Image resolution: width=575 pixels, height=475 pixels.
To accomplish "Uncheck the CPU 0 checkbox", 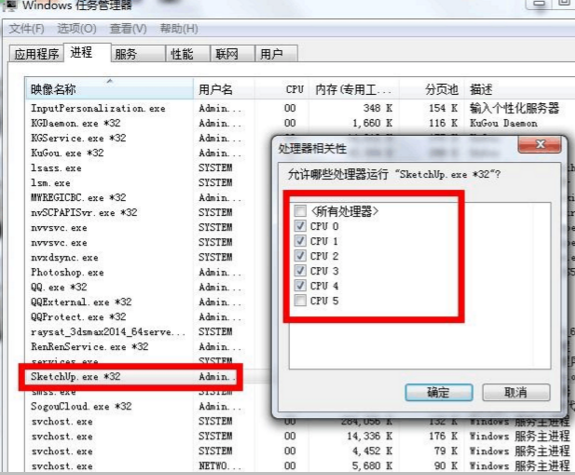I will pos(300,226).
